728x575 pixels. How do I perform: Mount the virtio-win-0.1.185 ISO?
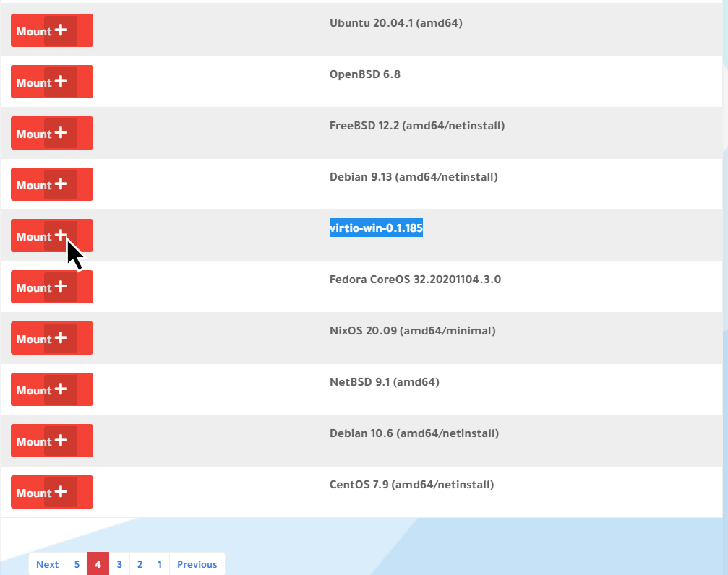tap(52, 235)
